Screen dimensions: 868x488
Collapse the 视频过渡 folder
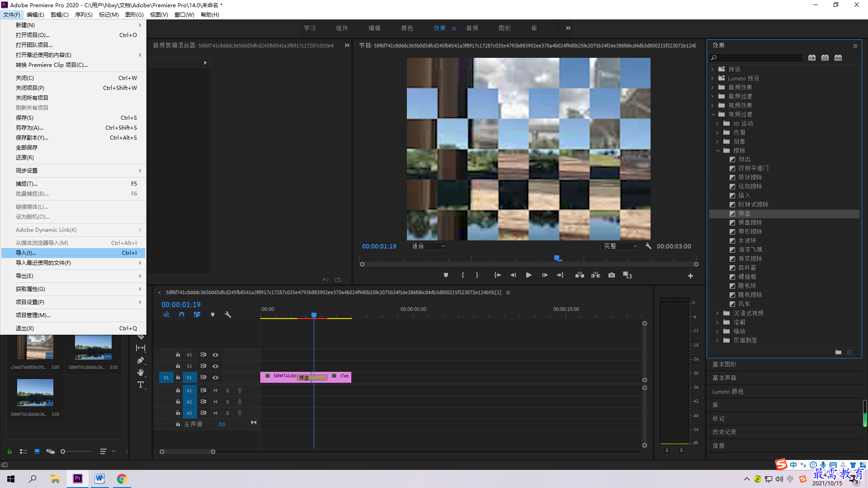point(713,114)
